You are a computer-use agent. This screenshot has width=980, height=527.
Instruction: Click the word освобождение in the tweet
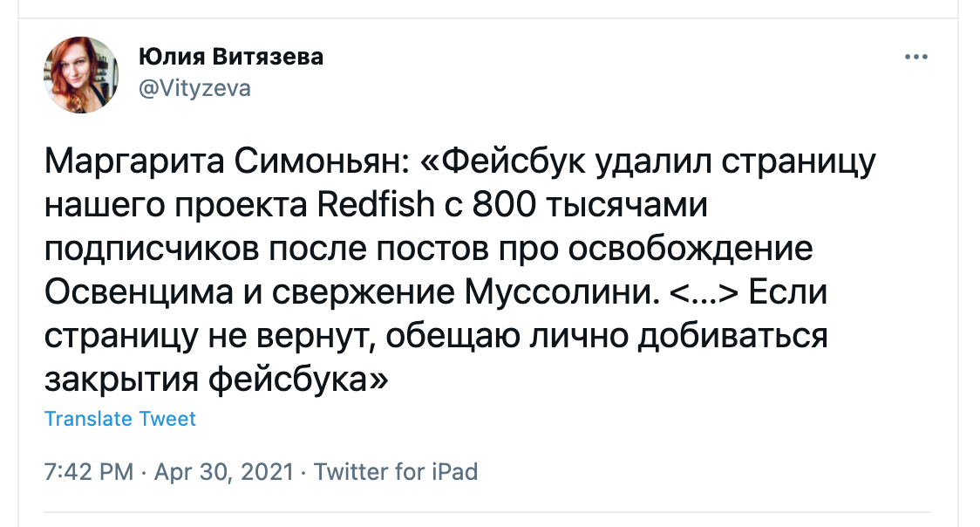pyautogui.click(x=691, y=248)
